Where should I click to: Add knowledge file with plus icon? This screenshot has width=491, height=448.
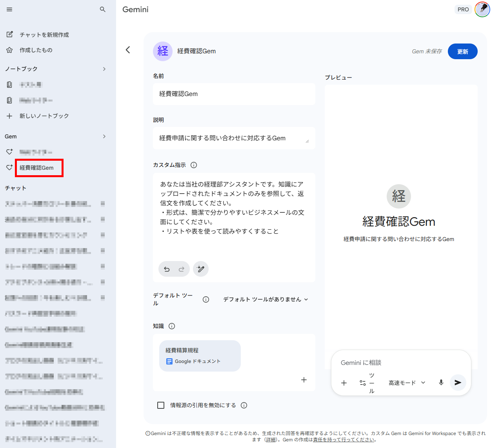pyautogui.click(x=304, y=380)
